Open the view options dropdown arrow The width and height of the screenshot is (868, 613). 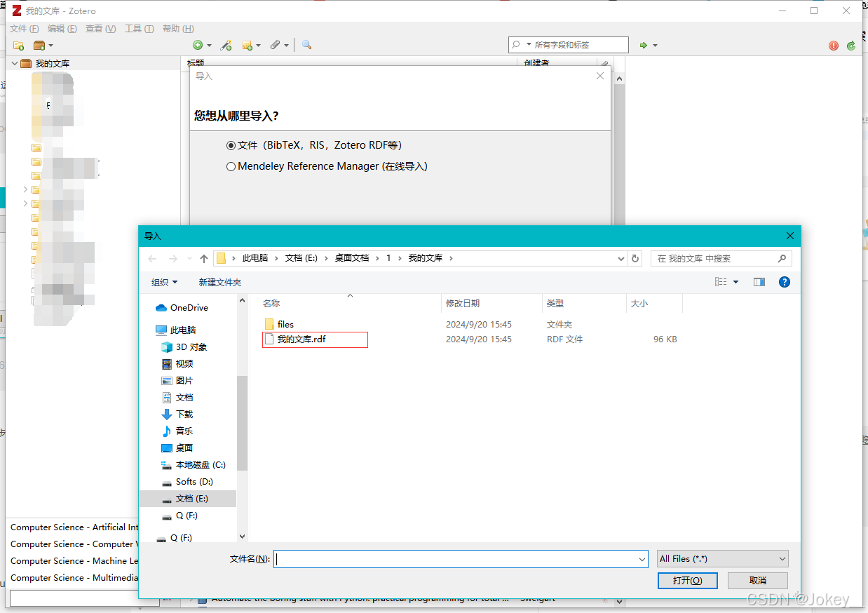click(735, 282)
